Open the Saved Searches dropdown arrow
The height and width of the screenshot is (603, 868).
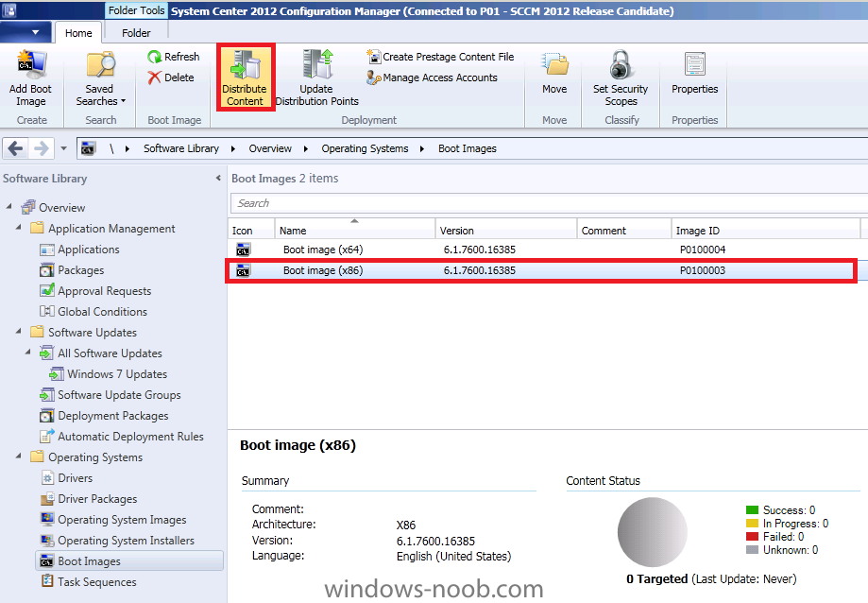pos(123,101)
